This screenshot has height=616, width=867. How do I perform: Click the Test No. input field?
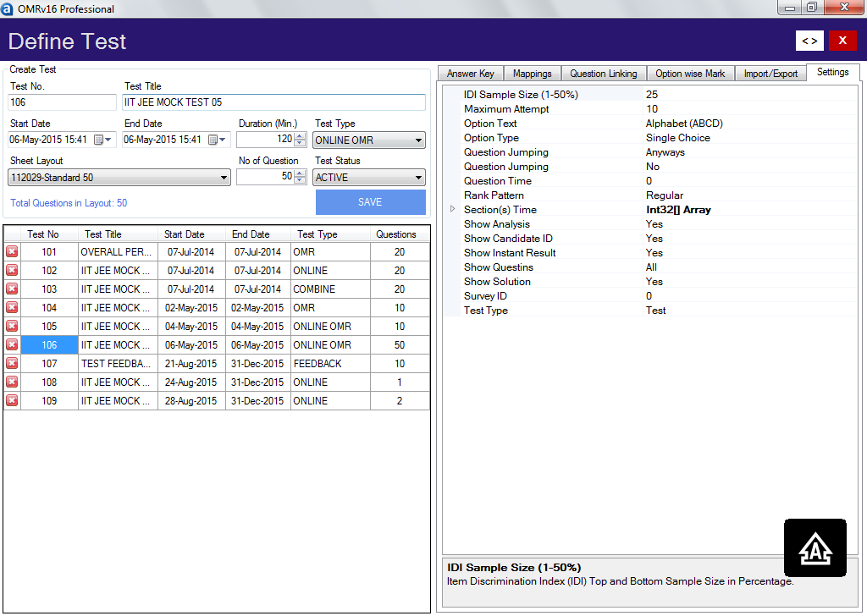tap(62, 102)
